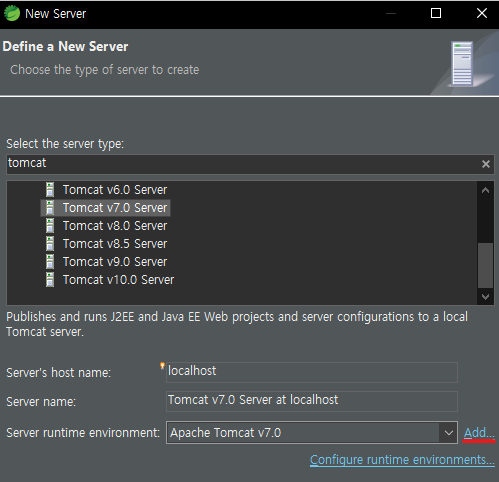Clear the tomcat filter text with X
This screenshot has width=499, height=482.
coord(486,164)
